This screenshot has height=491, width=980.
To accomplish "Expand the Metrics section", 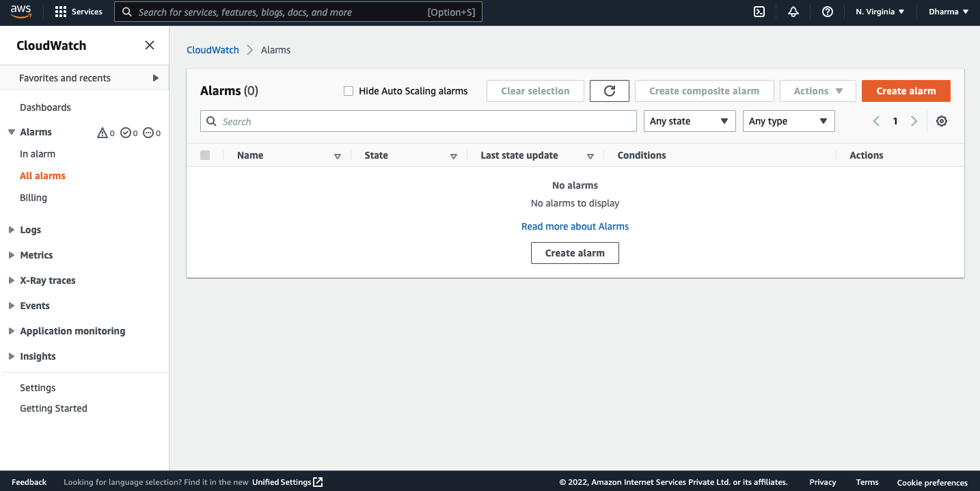I will pyautogui.click(x=12, y=255).
